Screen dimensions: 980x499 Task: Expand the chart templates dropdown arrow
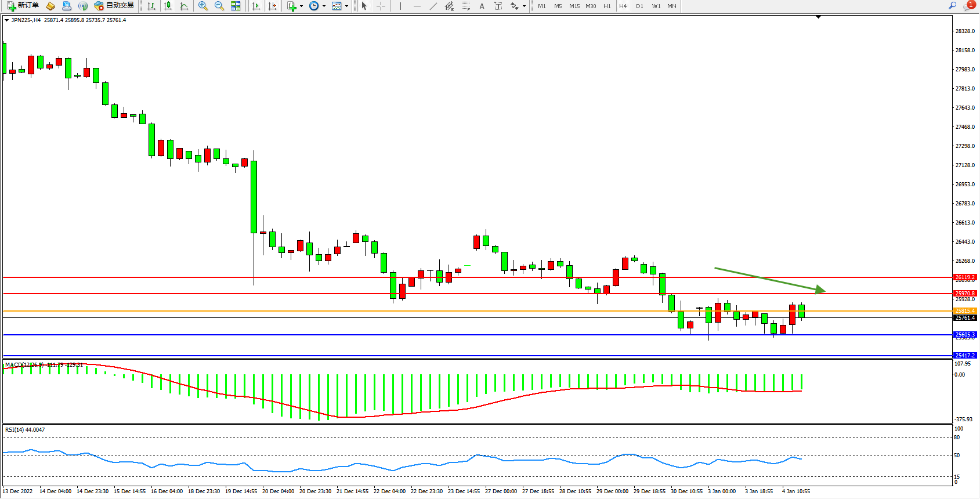(346, 6)
